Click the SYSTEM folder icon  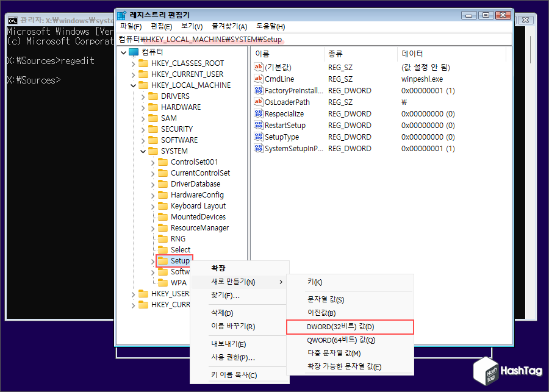[153, 151]
